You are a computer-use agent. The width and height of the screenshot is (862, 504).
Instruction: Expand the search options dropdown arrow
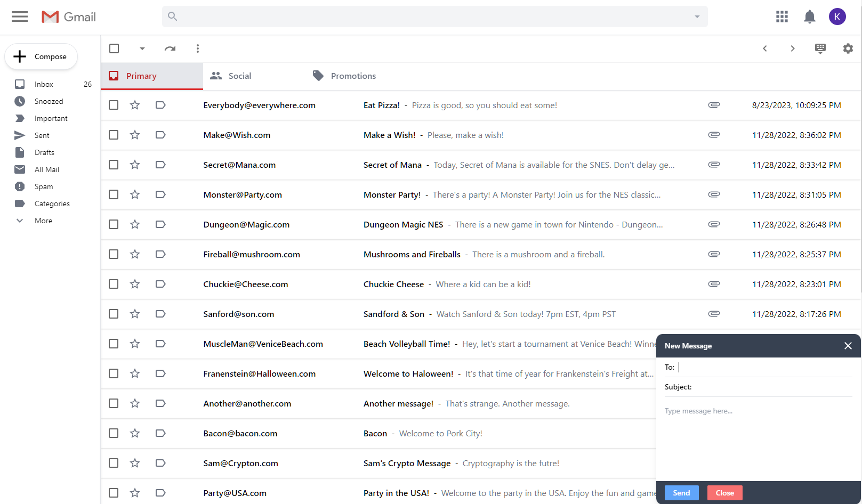[x=697, y=17]
